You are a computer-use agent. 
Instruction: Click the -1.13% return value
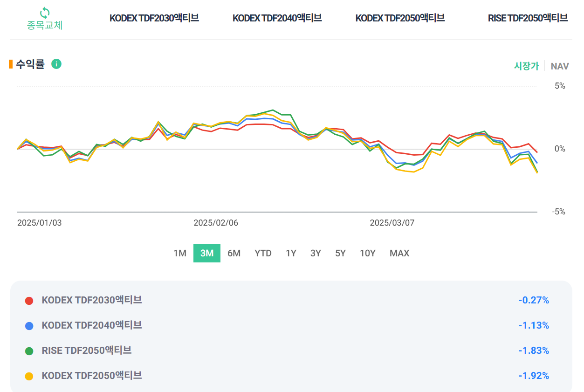point(534,325)
